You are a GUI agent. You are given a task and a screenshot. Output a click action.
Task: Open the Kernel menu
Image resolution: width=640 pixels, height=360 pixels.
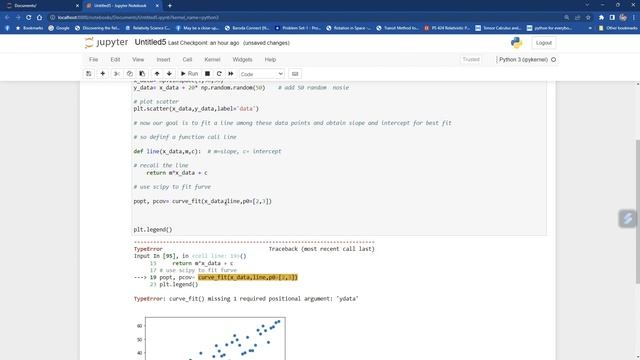tap(212, 60)
